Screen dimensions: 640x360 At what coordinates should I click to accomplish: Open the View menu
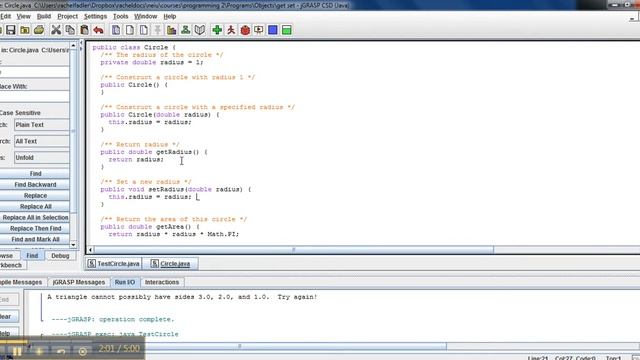coord(23,16)
